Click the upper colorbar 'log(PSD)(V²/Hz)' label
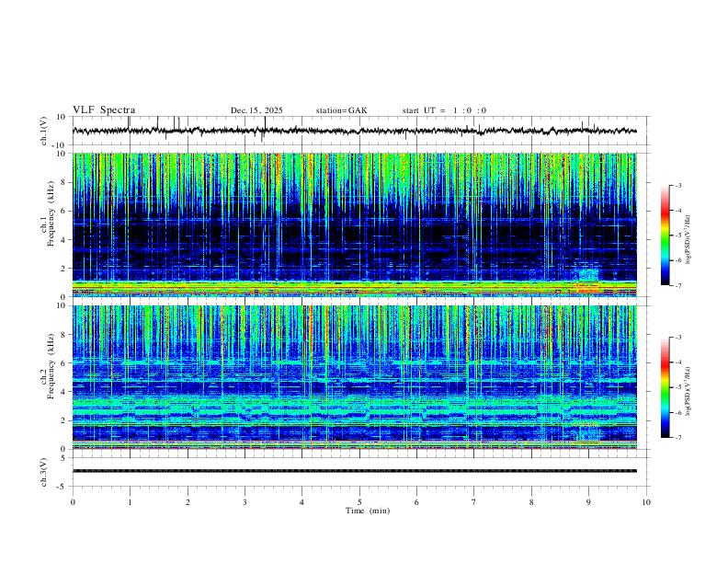The width and height of the screenshot is (728, 563). click(688, 240)
